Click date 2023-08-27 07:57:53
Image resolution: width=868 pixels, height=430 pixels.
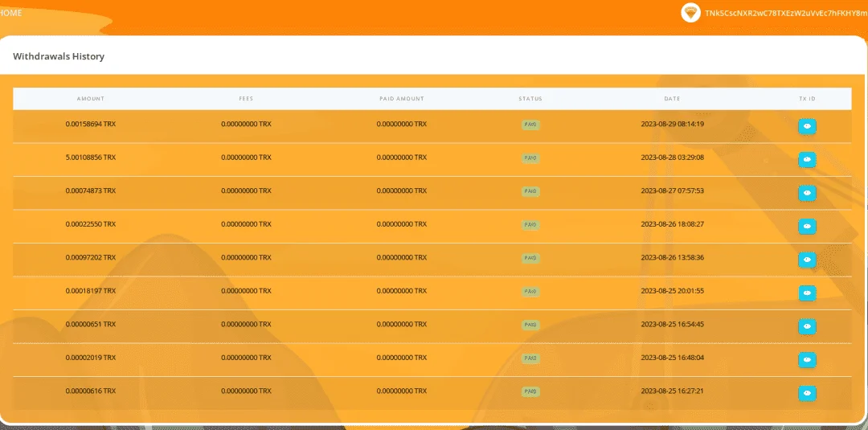672,190
